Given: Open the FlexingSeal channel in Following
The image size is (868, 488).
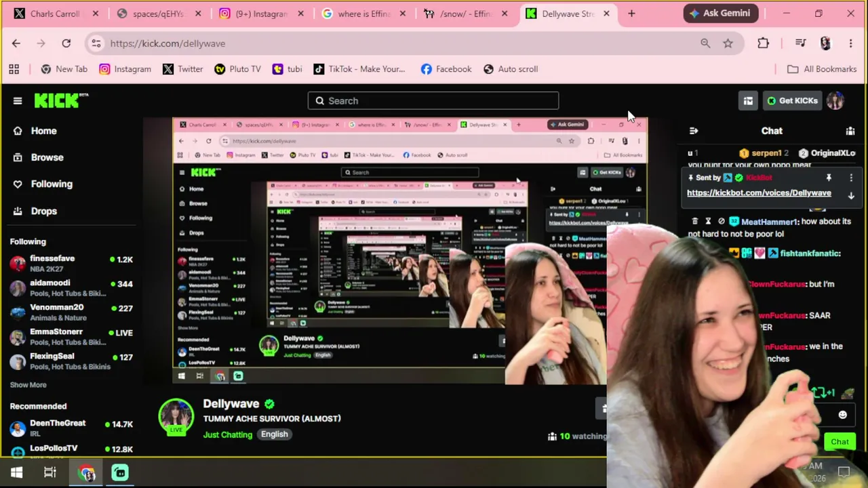Looking at the screenshot, I should click(71, 361).
